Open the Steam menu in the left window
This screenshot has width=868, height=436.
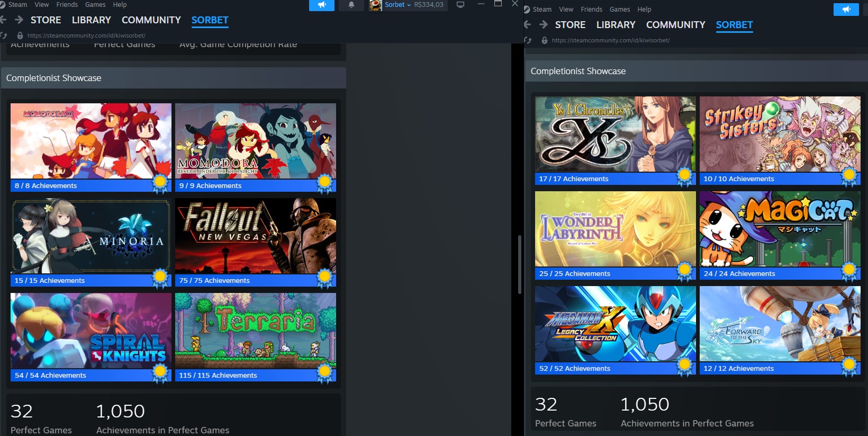(17, 4)
